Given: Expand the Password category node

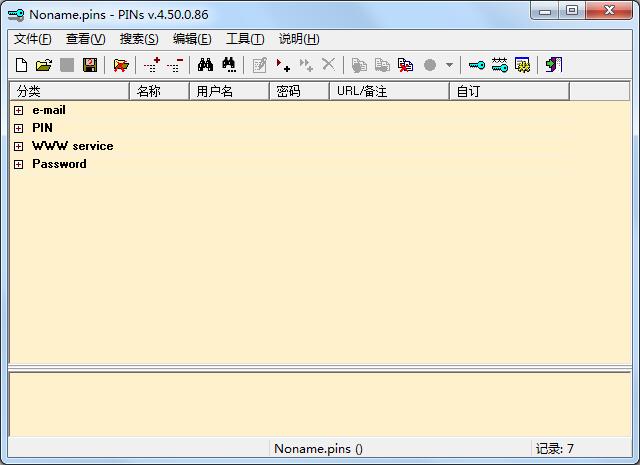Looking at the screenshot, I should [18, 165].
